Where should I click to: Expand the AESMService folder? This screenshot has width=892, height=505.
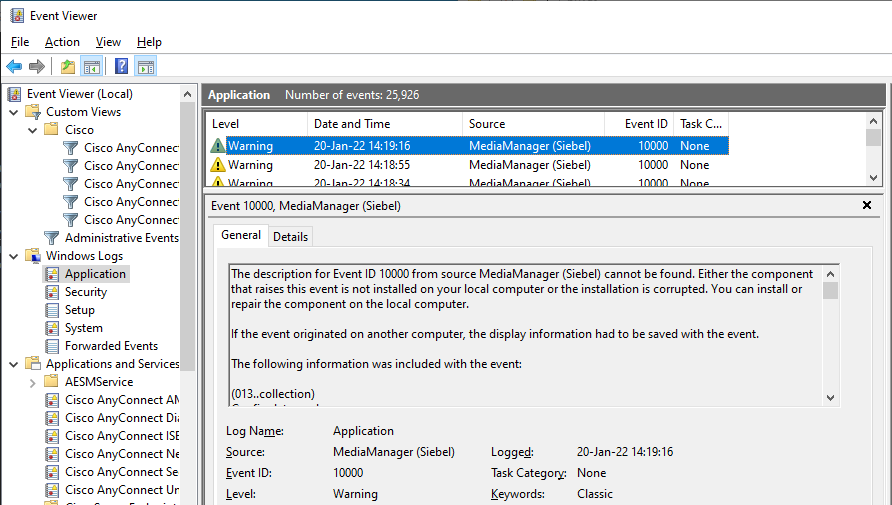click(32, 383)
